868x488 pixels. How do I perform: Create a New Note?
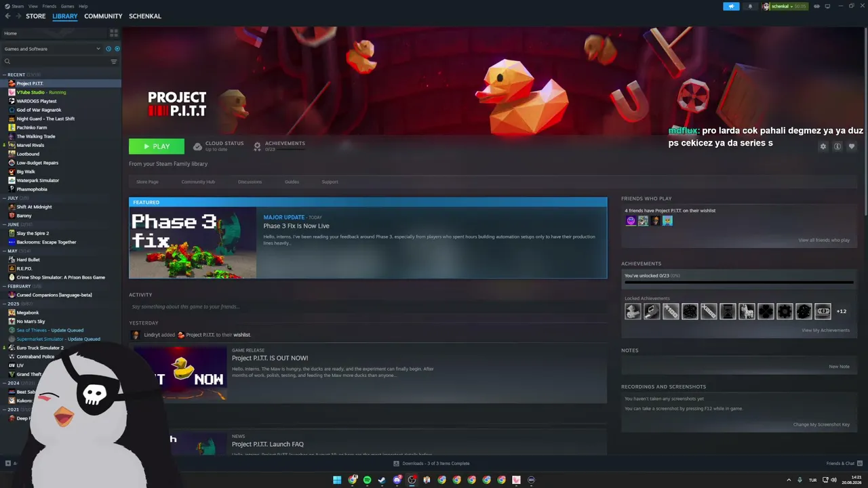[x=839, y=367]
